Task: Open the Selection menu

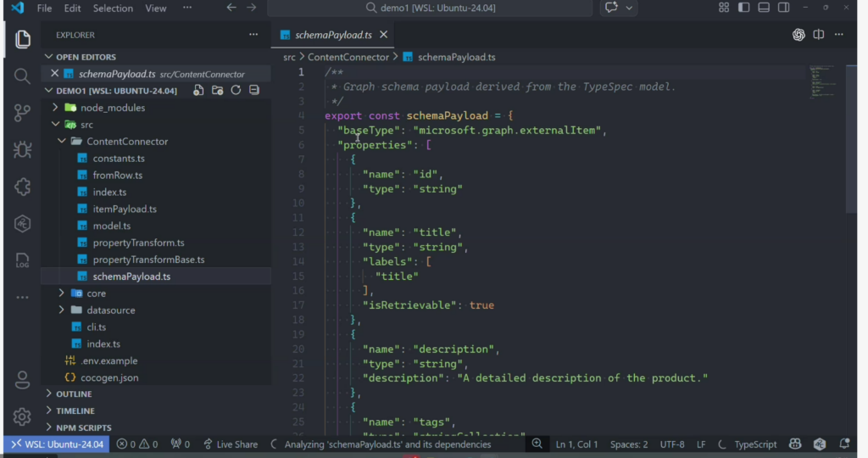Action: pyautogui.click(x=113, y=8)
